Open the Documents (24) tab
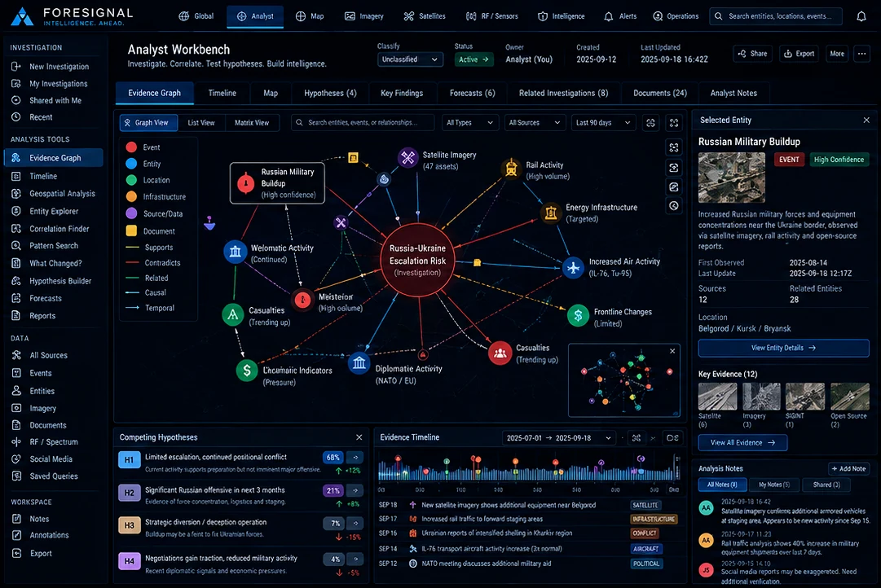This screenshot has width=881, height=588. pyautogui.click(x=660, y=93)
